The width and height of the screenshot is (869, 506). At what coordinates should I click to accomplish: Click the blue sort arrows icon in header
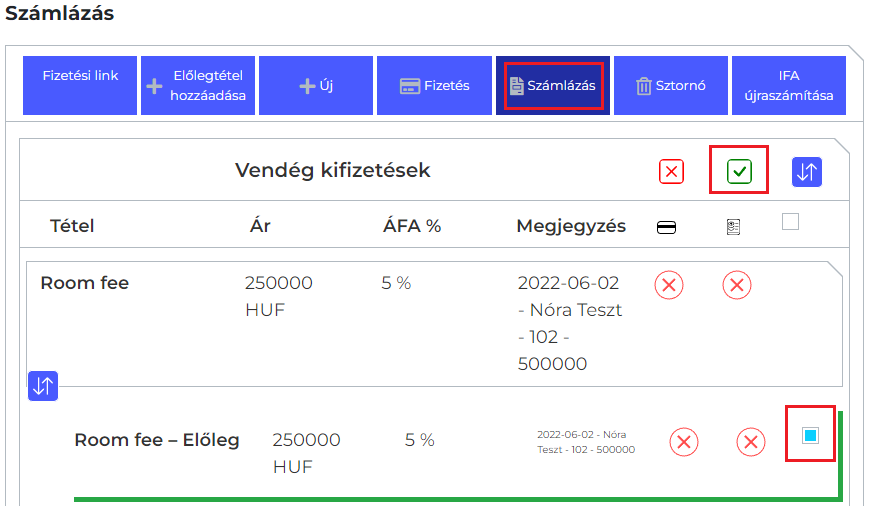pyautogui.click(x=806, y=172)
